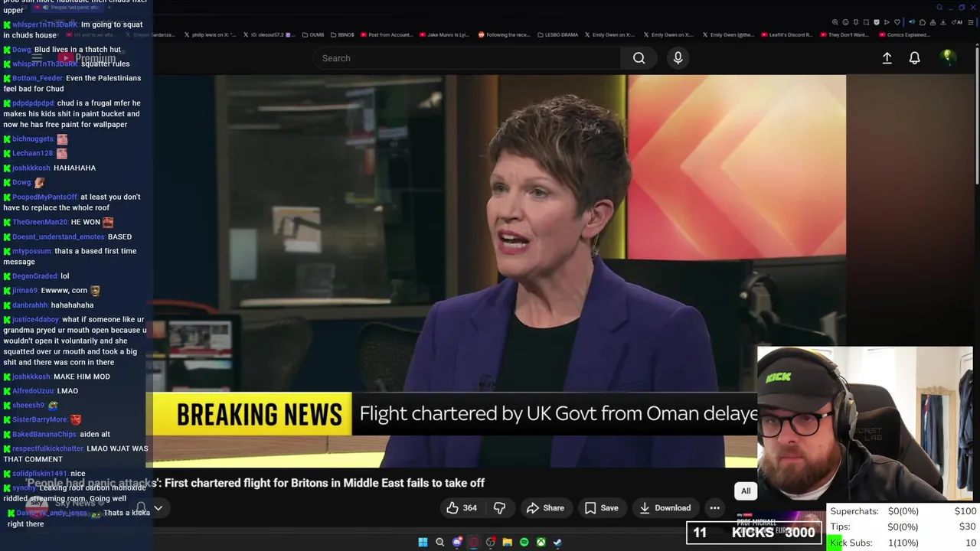Switch to Opera GX in the taskbar
The image size is (980, 551).
(474, 543)
